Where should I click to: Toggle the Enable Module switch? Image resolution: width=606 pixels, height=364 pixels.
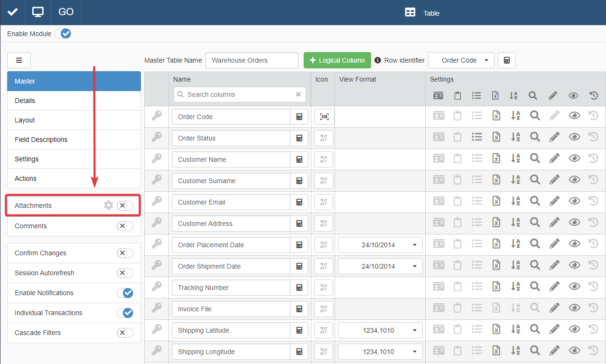click(x=63, y=34)
